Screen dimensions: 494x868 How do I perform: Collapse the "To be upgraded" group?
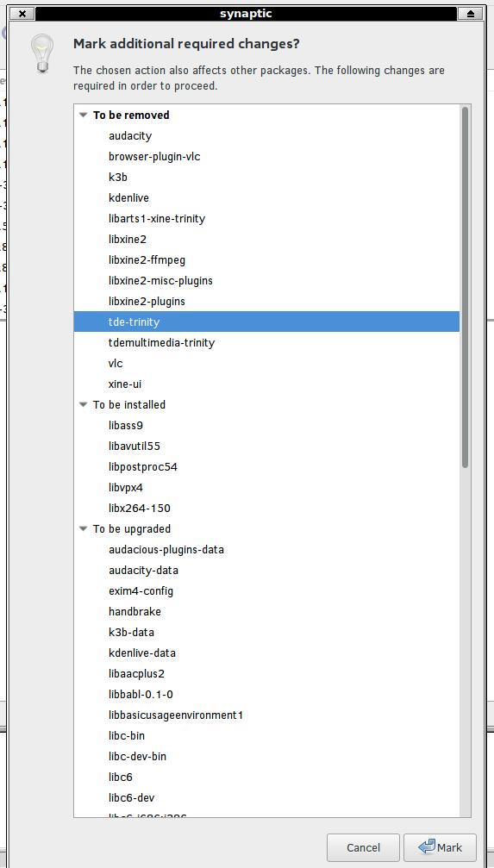point(83,528)
